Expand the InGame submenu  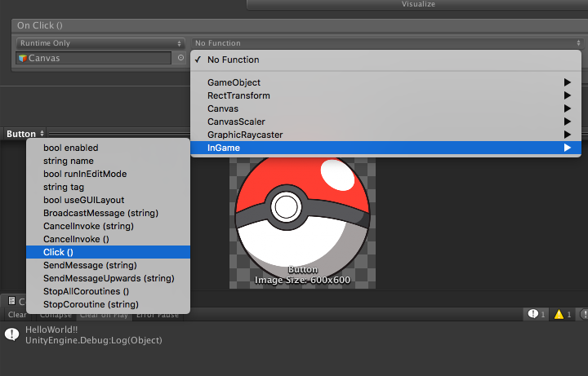tap(385, 148)
